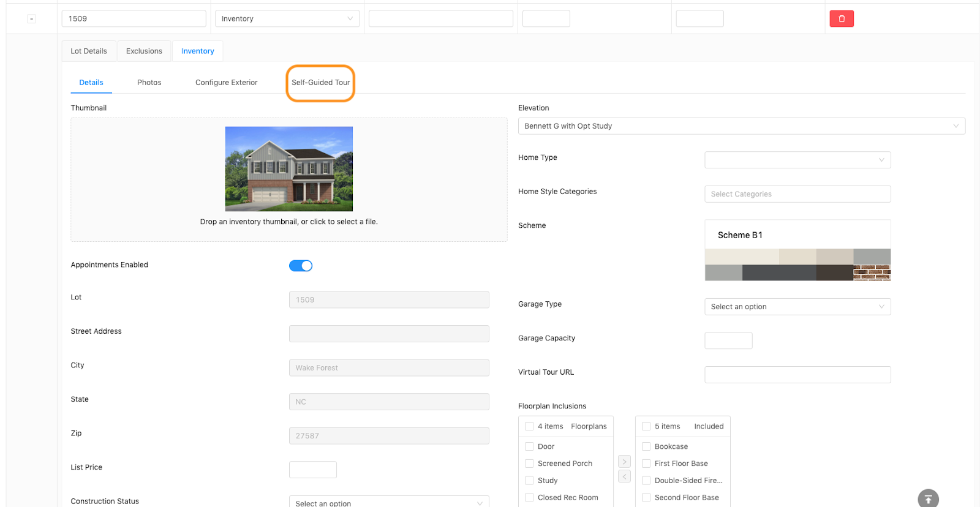The image size is (980, 507).
Task: Open the Construction Status dropdown
Action: click(x=389, y=501)
